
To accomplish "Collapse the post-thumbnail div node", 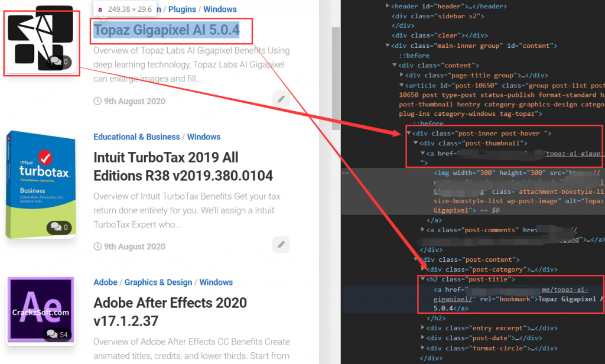I will 415,143.
